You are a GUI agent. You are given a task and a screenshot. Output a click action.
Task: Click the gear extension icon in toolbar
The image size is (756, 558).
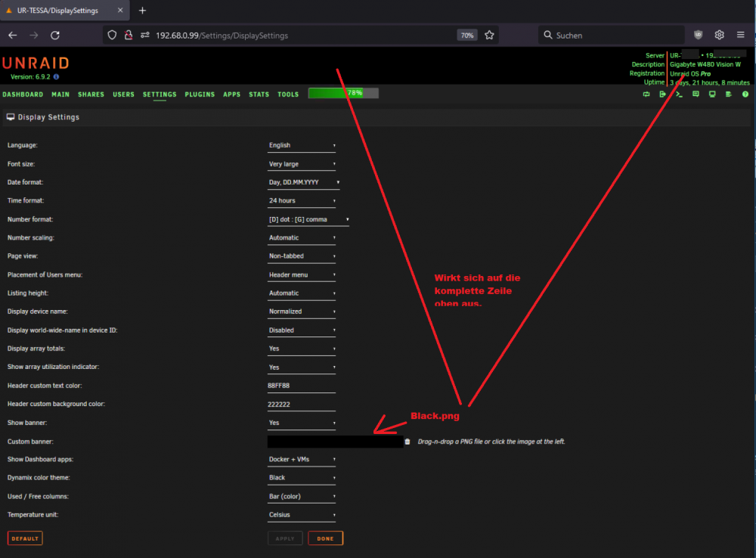point(720,35)
